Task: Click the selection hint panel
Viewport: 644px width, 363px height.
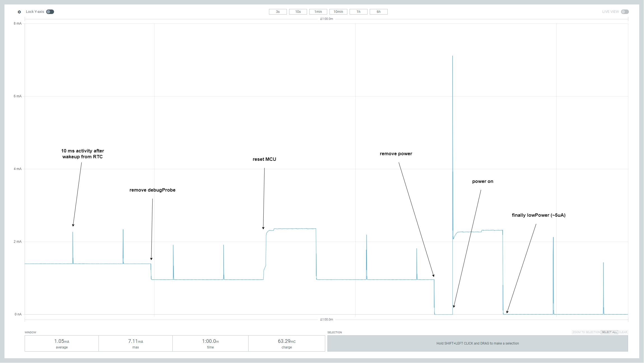Action: (x=477, y=343)
